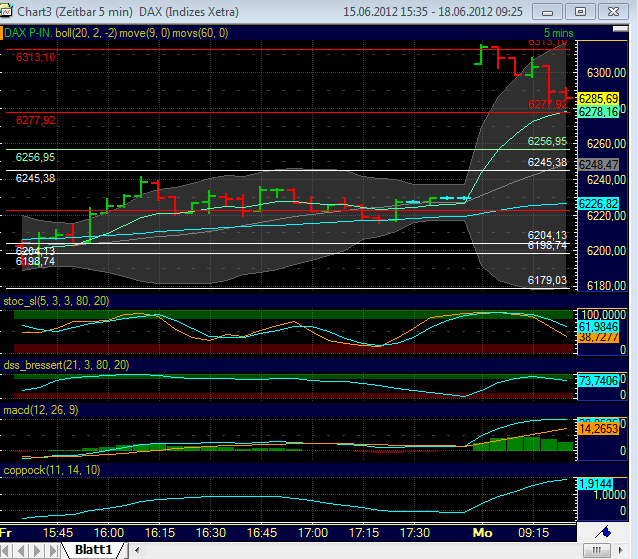Minimize the Chart3 window
Image resolution: width=638 pixels, height=559 pixels.
coord(547,12)
